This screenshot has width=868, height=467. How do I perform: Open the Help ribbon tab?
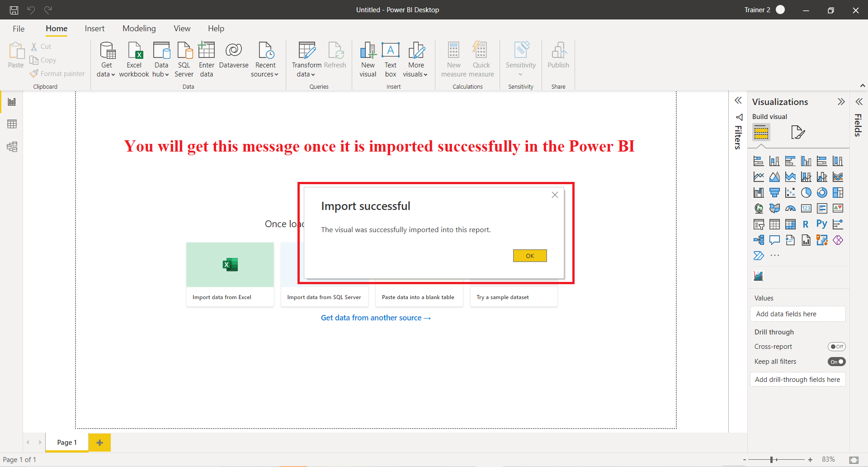(216, 29)
